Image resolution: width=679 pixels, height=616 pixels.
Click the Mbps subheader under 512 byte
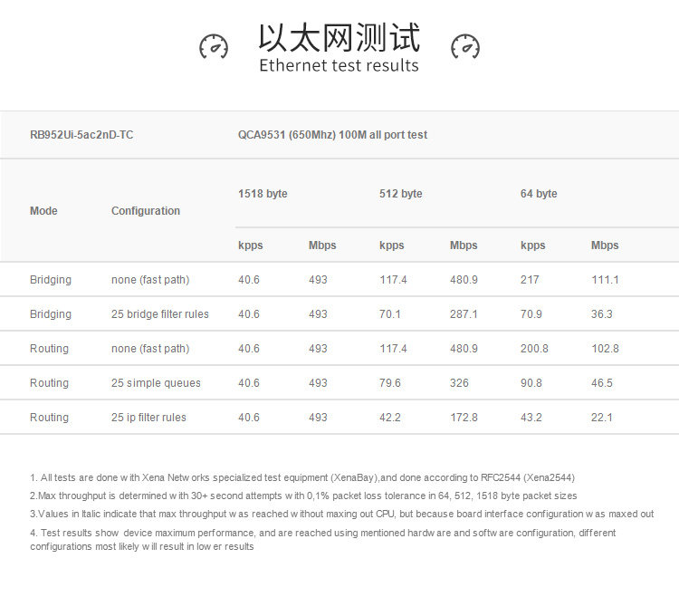tap(464, 245)
